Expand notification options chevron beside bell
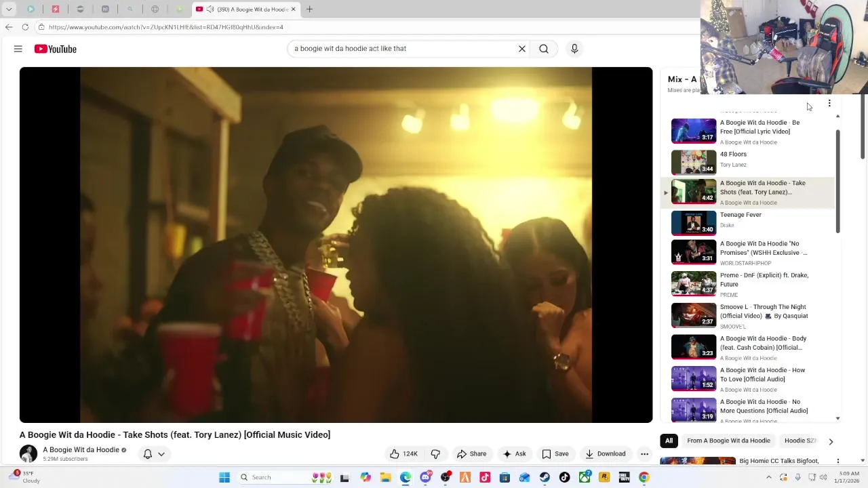 click(x=161, y=454)
